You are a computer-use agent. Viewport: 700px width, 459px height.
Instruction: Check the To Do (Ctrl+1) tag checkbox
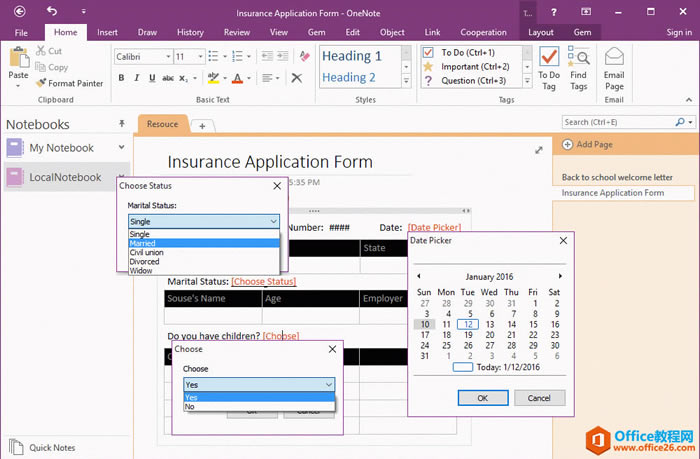430,53
